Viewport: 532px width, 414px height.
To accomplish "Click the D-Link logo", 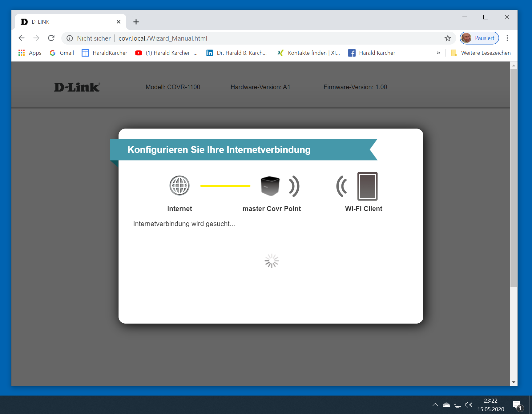I will pos(77,87).
